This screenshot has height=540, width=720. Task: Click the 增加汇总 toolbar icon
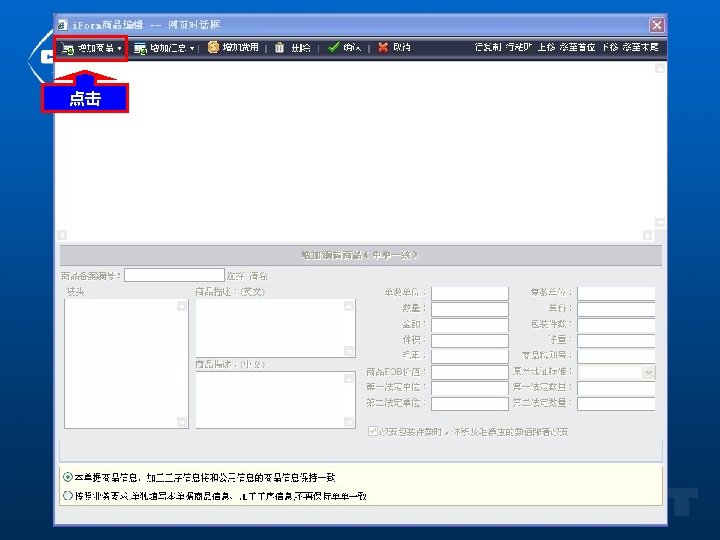pos(140,48)
